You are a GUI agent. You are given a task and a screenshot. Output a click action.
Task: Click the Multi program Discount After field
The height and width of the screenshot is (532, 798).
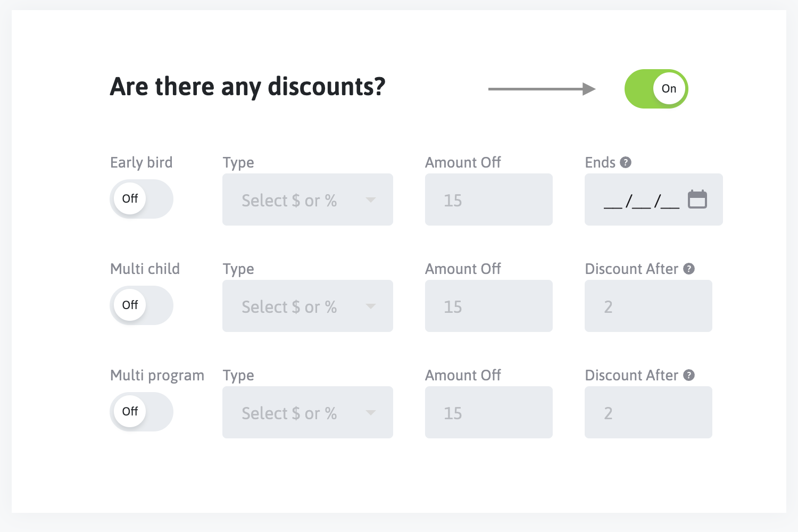coord(648,412)
